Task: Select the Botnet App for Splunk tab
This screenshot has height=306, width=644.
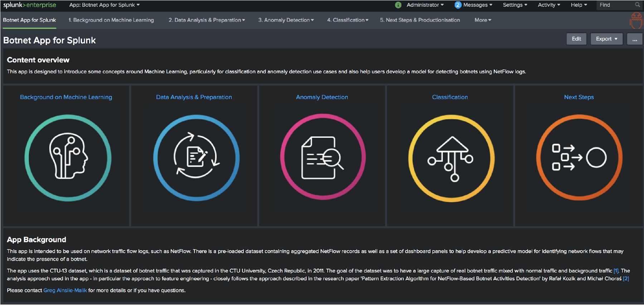Action: coord(29,20)
